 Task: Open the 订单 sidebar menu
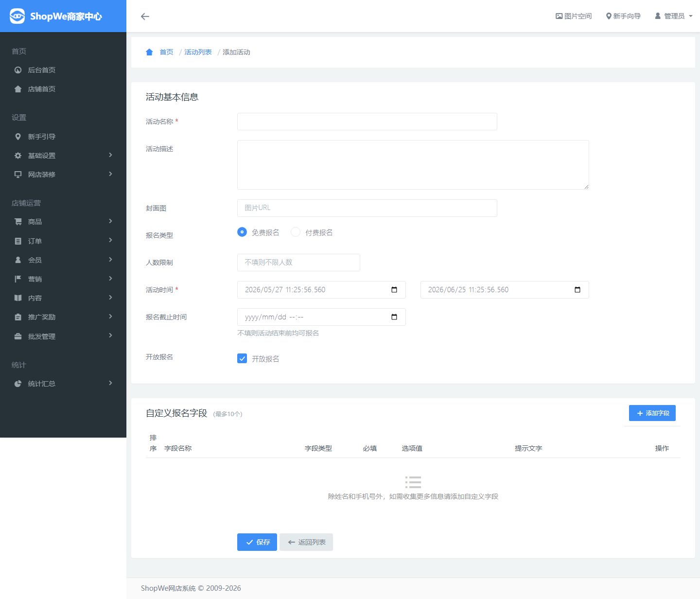pos(63,241)
